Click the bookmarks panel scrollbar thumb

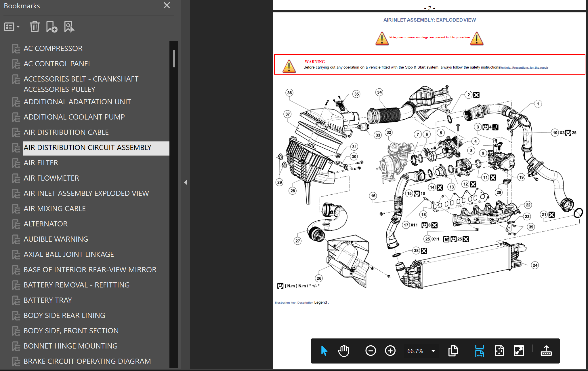pos(174,58)
